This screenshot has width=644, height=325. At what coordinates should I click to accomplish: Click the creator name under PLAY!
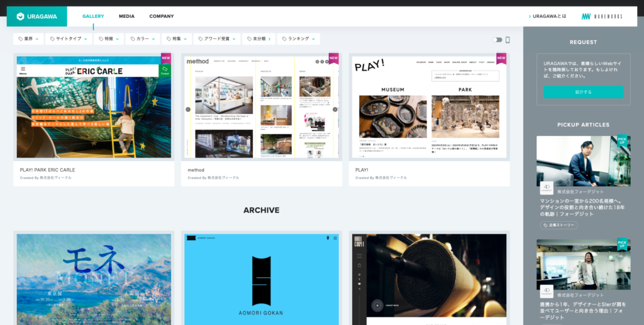point(391,178)
